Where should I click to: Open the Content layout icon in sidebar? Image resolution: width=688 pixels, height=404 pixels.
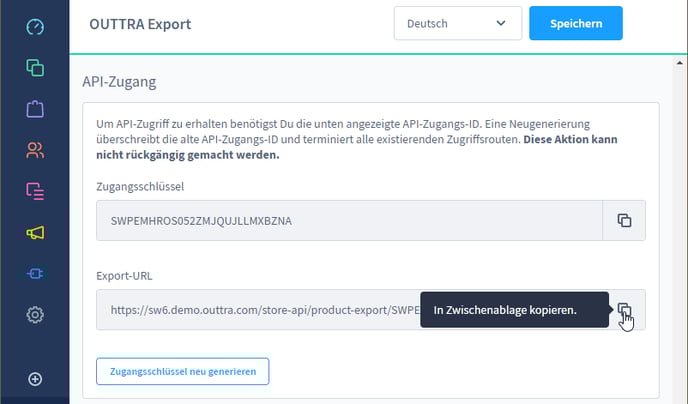pos(35,191)
